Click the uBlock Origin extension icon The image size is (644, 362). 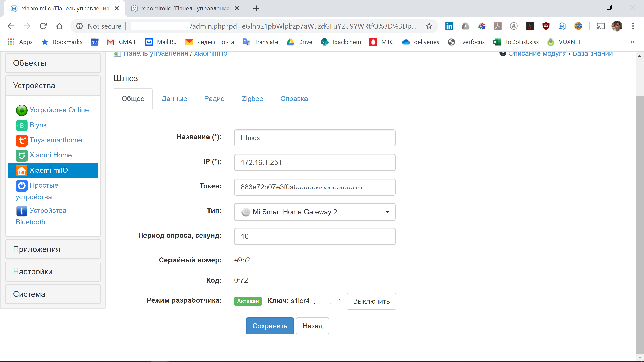point(546,26)
